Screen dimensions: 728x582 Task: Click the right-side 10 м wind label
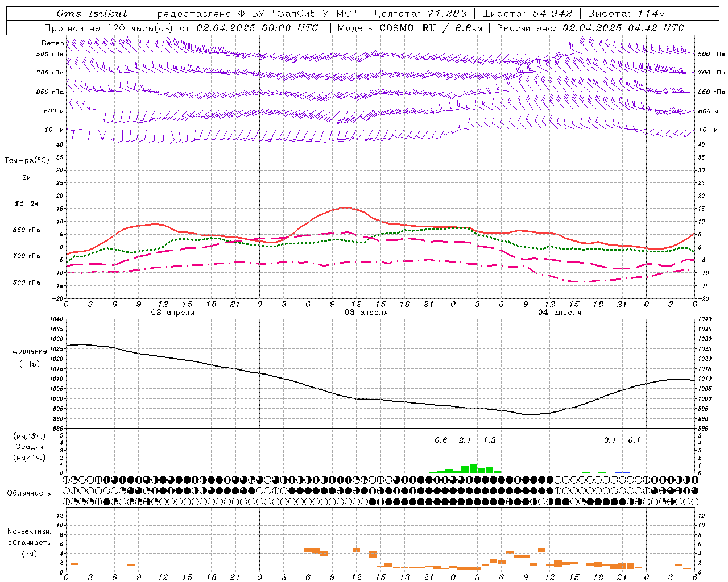708,130
